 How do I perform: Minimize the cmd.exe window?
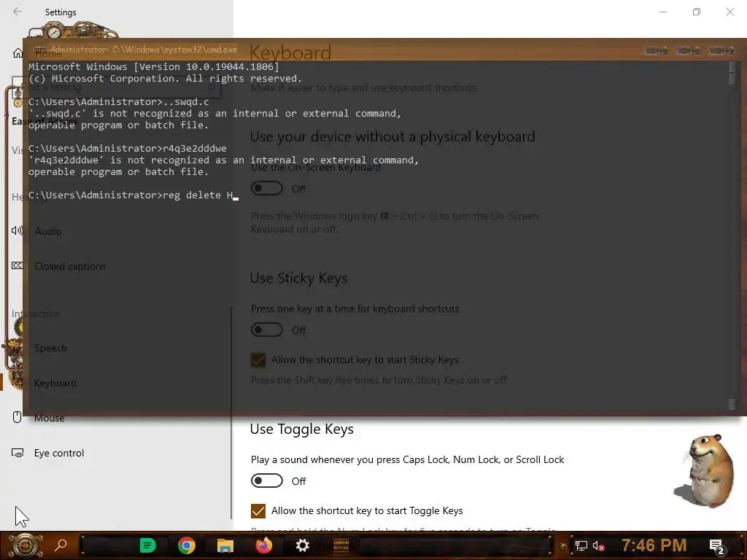[x=655, y=50]
